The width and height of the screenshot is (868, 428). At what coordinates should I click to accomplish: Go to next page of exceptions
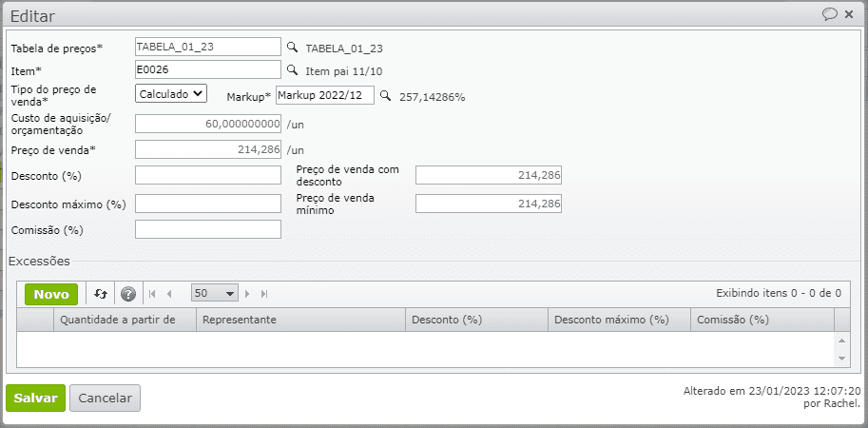(x=247, y=294)
